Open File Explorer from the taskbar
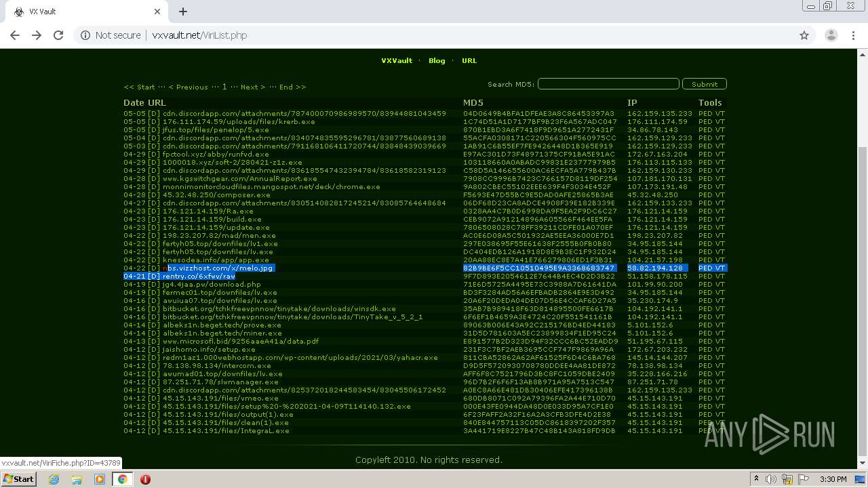This screenshot has width=868, height=488. coord(77,479)
